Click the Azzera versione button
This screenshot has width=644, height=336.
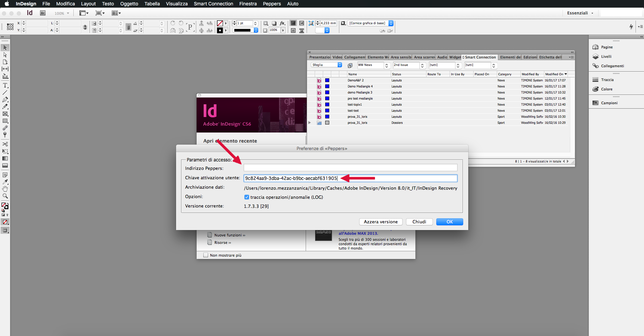[x=381, y=222]
